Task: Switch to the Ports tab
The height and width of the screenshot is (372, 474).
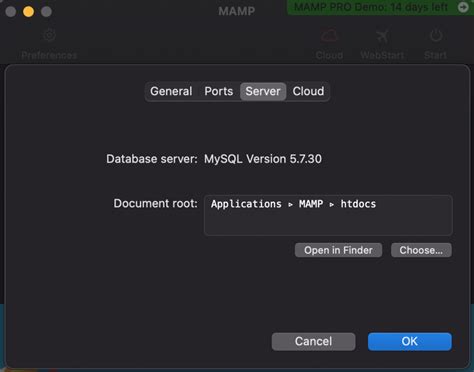Action: click(x=219, y=91)
